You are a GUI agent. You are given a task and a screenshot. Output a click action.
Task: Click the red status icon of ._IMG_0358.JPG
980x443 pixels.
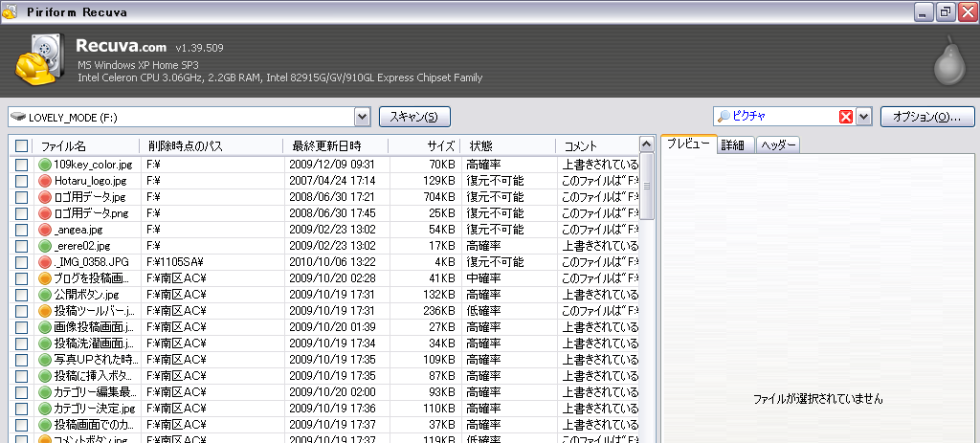click(44, 262)
